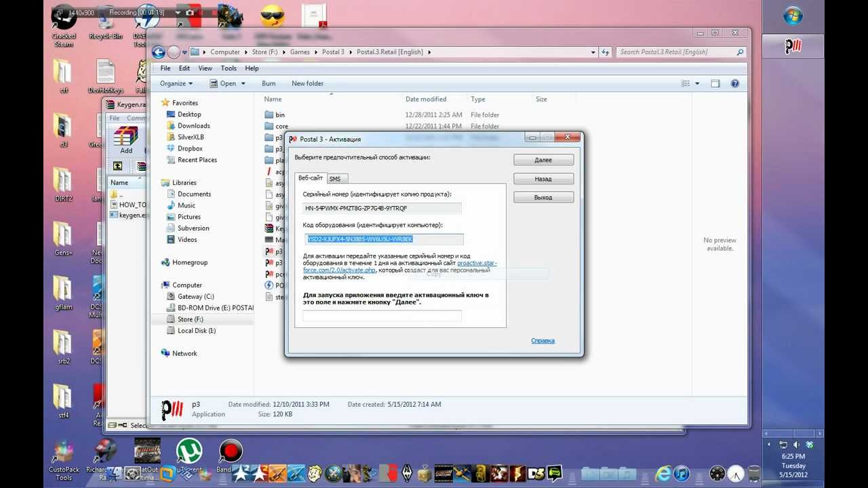
Task: Switch to the SMS tab
Action: click(x=335, y=178)
